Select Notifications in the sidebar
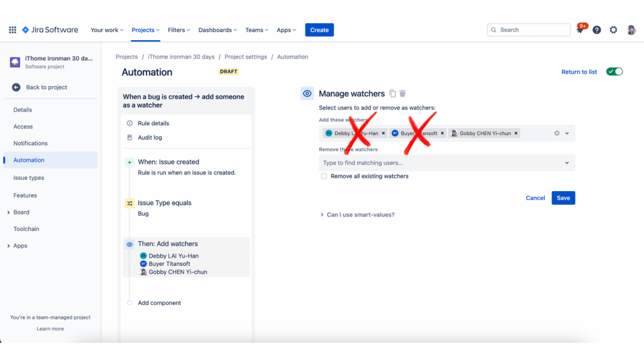Image resolution: width=644 pixels, height=362 pixels. (30, 143)
